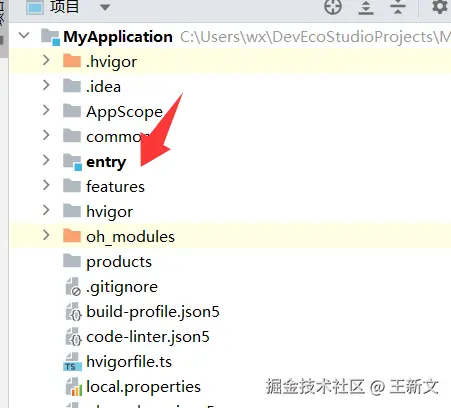Click the Collapse All toolbar icon
This screenshot has width=451, height=408.
click(x=397, y=7)
